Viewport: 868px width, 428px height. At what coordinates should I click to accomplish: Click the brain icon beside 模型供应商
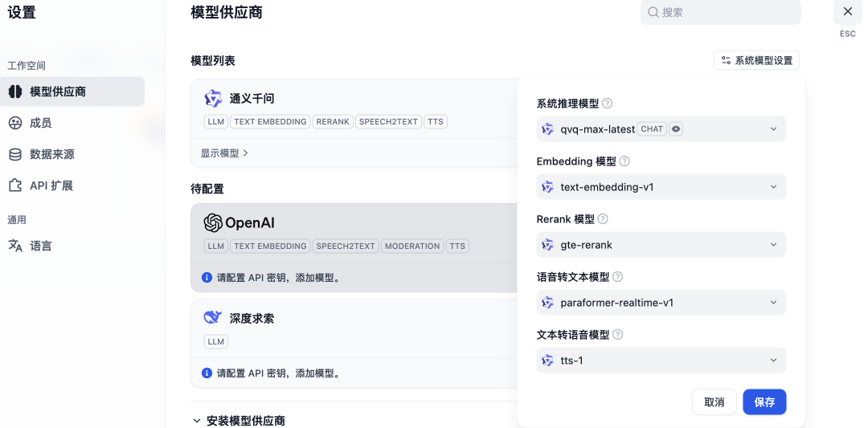click(15, 92)
